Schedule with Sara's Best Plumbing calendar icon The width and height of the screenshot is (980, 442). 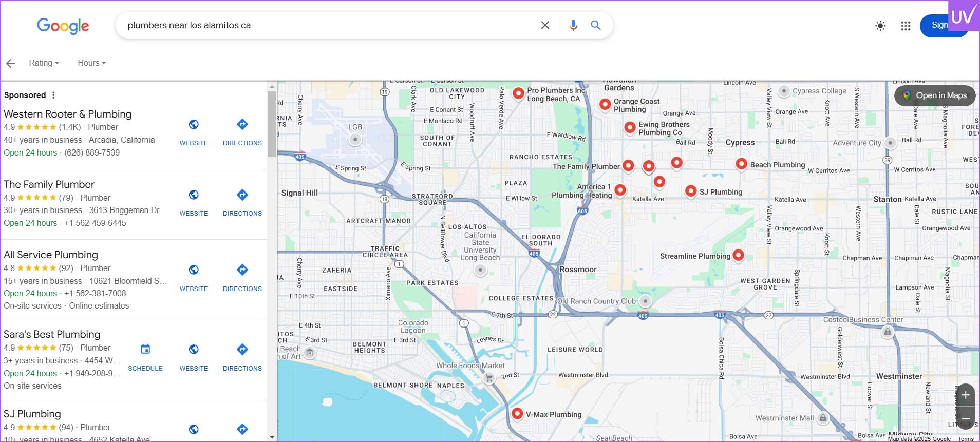point(145,350)
